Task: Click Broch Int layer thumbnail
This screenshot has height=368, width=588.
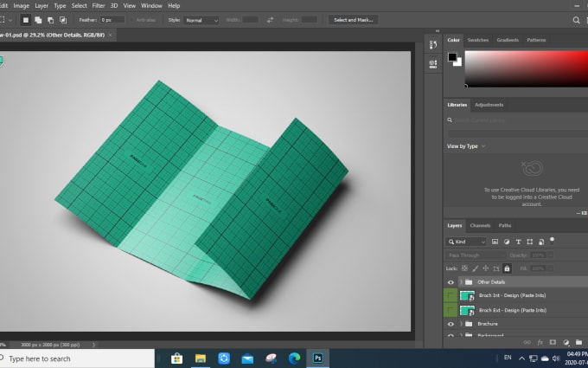Action: (x=467, y=296)
